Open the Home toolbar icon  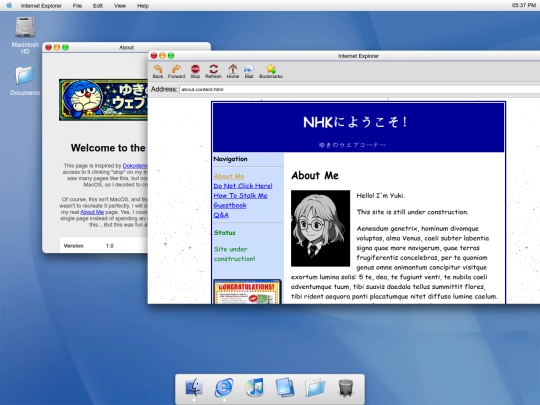click(233, 71)
